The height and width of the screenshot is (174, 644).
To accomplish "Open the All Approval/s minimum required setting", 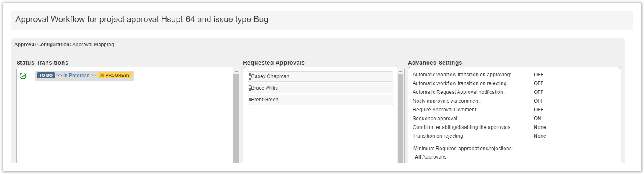I will (x=431, y=157).
